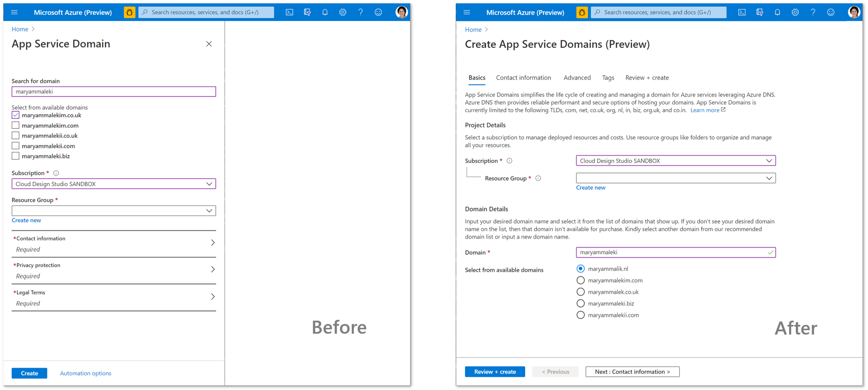
Task: Click Resource Group info icon in After window
Action: coord(538,178)
